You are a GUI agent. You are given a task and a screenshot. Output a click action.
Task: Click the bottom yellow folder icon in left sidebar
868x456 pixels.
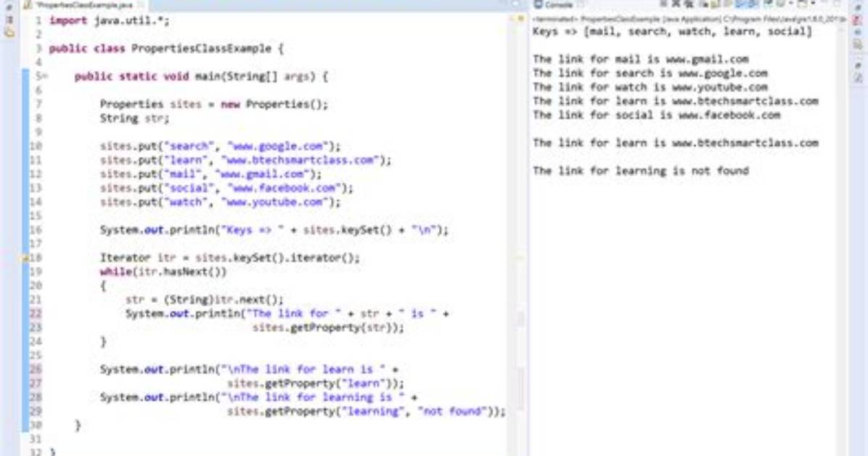click(x=9, y=33)
